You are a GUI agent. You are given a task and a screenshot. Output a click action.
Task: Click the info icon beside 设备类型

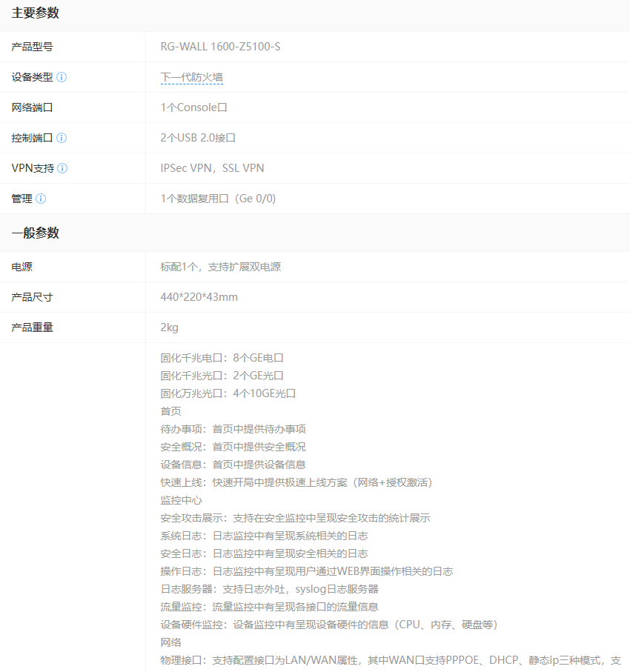pyautogui.click(x=62, y=77)
